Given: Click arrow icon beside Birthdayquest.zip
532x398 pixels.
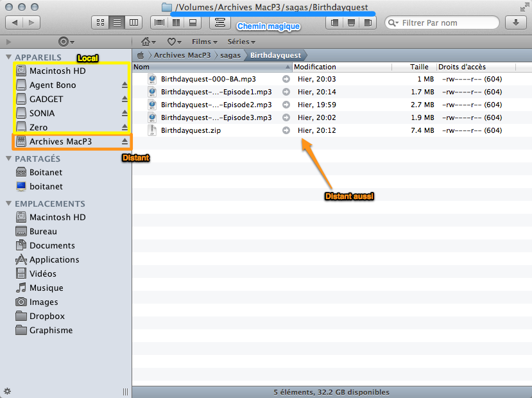Looking at the screenshot, I should (286, 130).
